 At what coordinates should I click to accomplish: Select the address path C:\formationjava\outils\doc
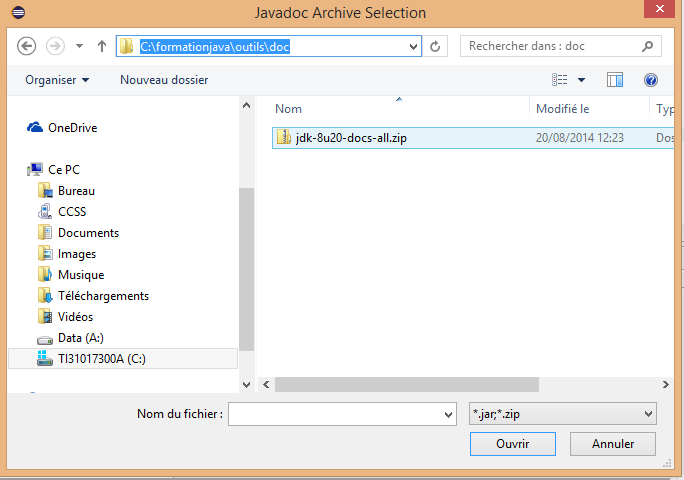[215, 46]
